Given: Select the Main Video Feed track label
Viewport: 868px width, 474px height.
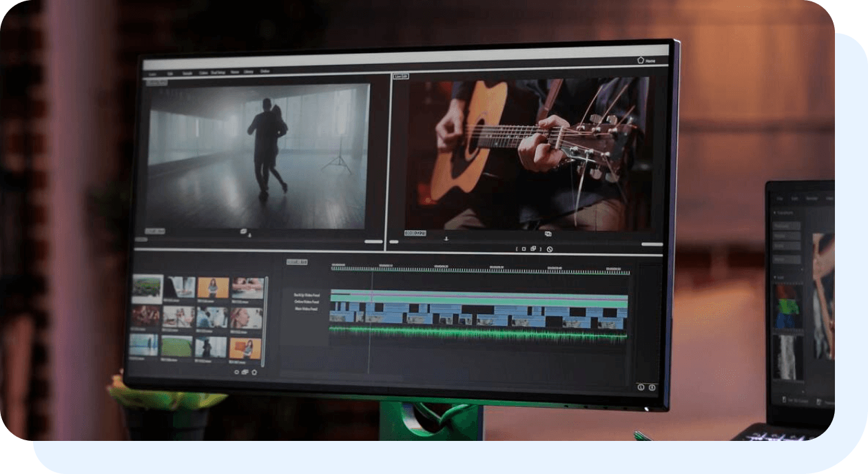Looking at the screenshot, I should coord(306,309).
